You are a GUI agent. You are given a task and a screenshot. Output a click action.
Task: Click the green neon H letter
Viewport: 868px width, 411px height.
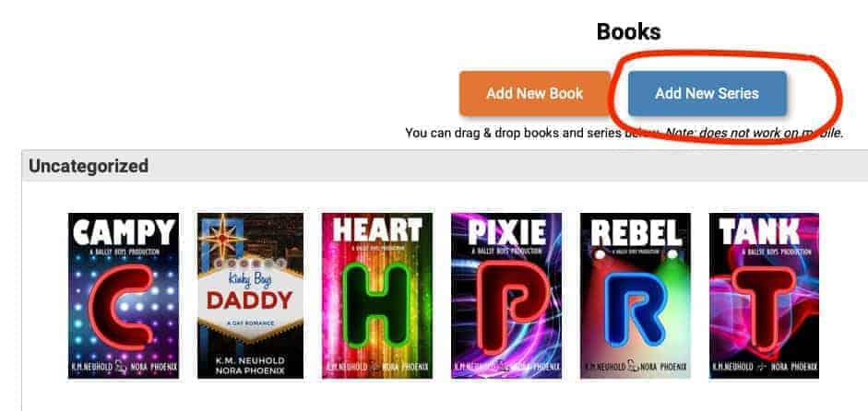[377, 304]
